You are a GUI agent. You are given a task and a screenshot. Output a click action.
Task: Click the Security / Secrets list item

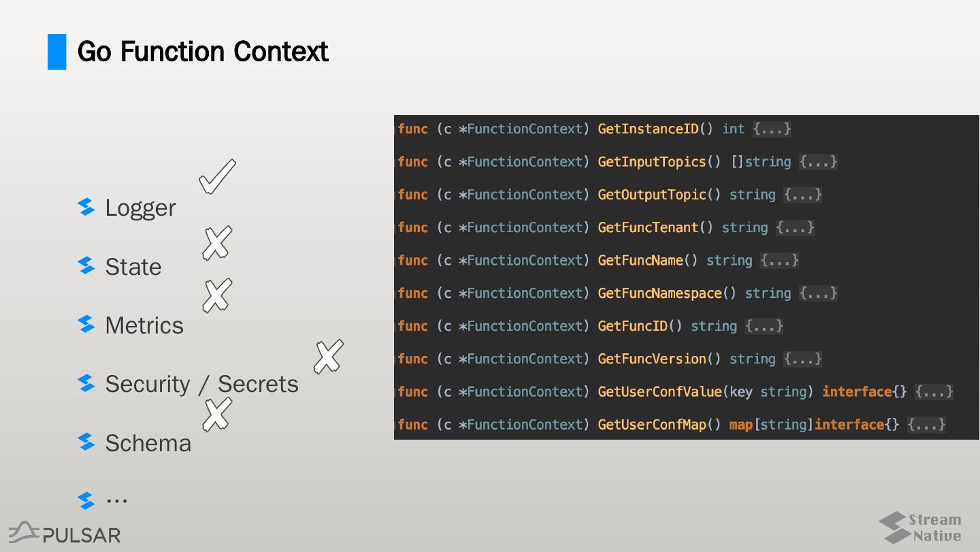[x=201, y=384]
